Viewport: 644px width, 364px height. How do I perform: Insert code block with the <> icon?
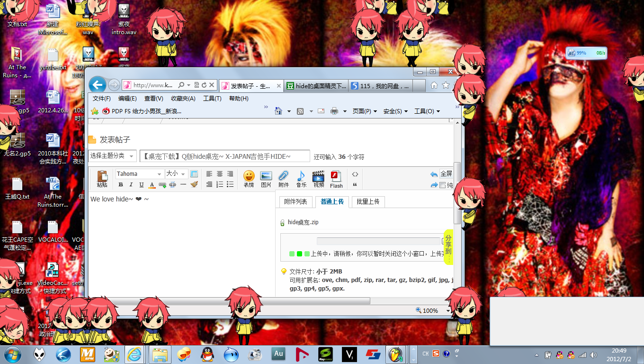tap(355, 174)
